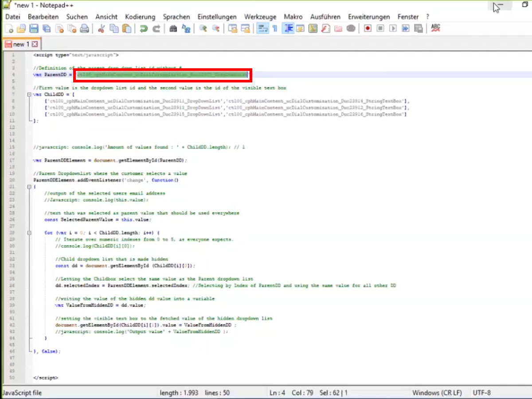Create a new document with the New icon
This screenshot has width=532, height=399.
[9, 29]
